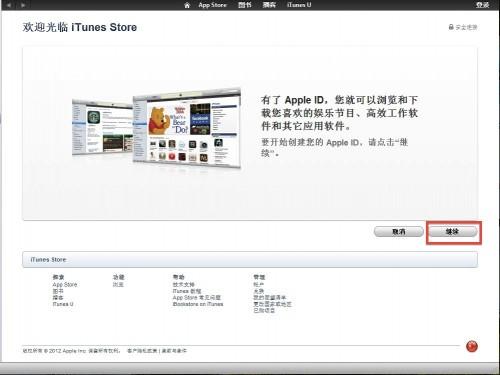Click footer 帐户 link under 管理
500x375 pixels.
coord(259,284)
